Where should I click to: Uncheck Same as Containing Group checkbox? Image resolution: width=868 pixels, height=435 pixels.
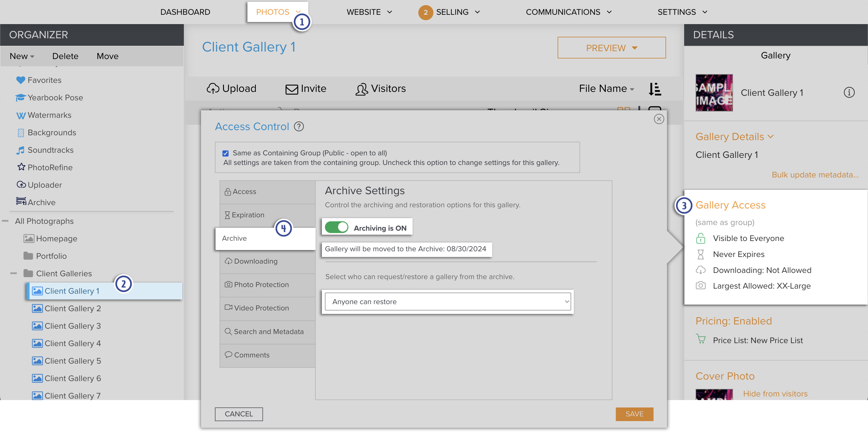point(225,154)
